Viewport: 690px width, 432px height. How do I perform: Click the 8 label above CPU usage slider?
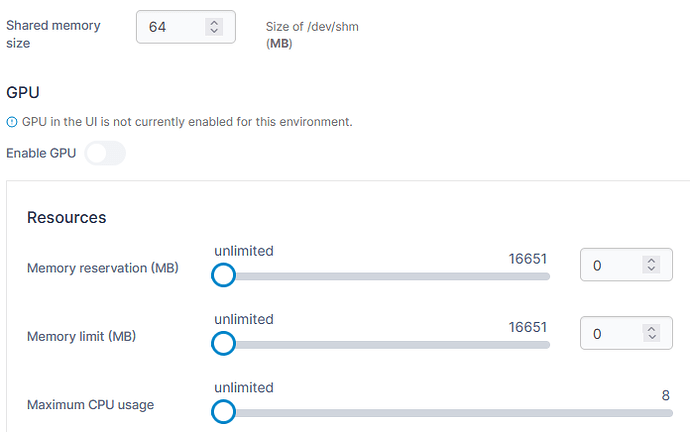(x=665, y=395)
